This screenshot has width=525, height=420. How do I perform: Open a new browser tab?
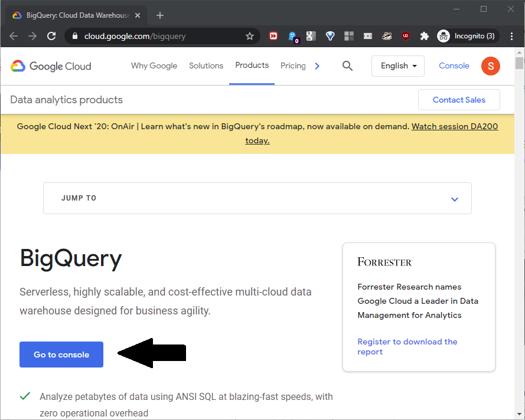(160, 15)
